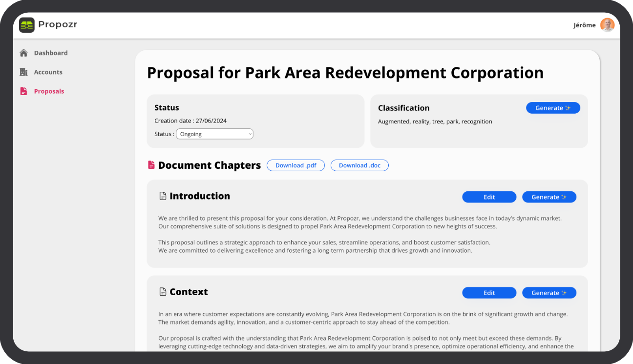This screenshot has height=364, width=633.
Task: Click the Propozr logo icon
Action: click(x=27, y=25)
